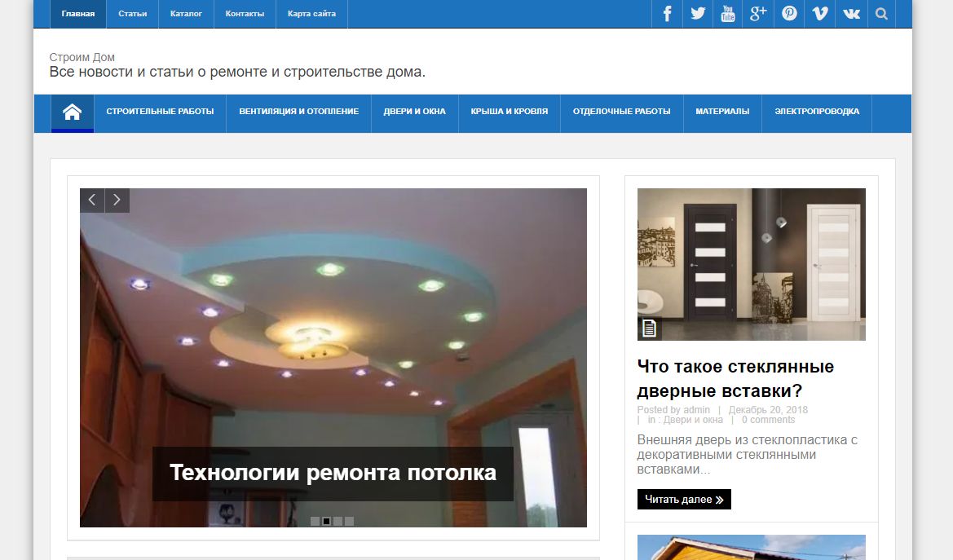Open Отделочные работы category
This screenshot has width=953, height=560.
coord(622,112)
